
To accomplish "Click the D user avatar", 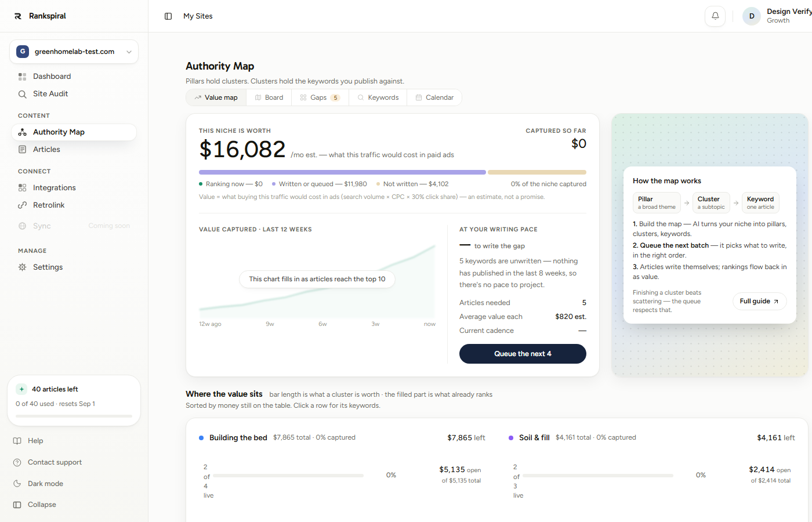I will pyautogui.click(x=752, y=16).
